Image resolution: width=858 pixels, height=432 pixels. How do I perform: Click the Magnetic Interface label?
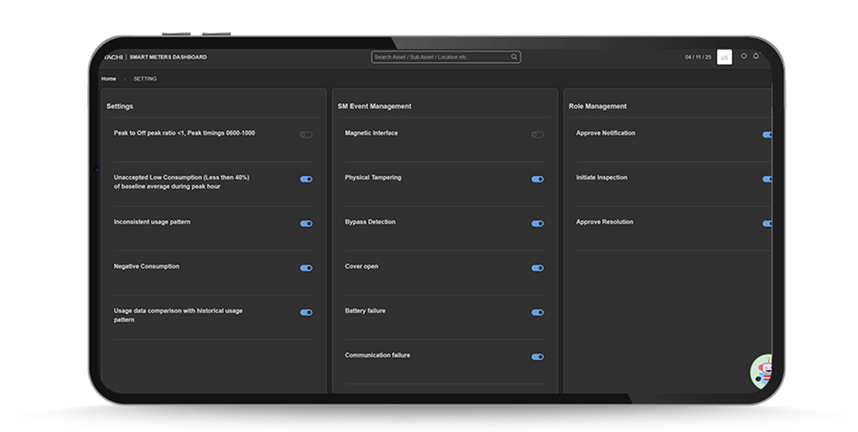tap(372, 133)
